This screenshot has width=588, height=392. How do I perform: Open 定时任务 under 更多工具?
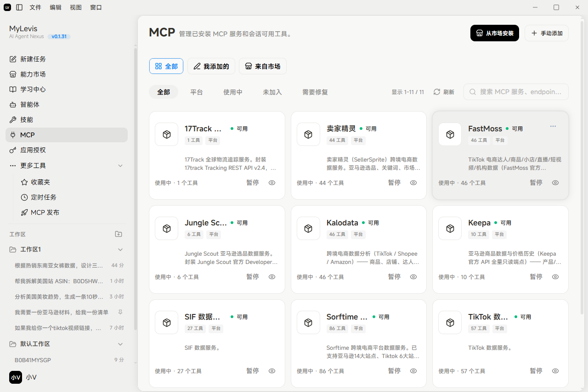tap(71, 197)
